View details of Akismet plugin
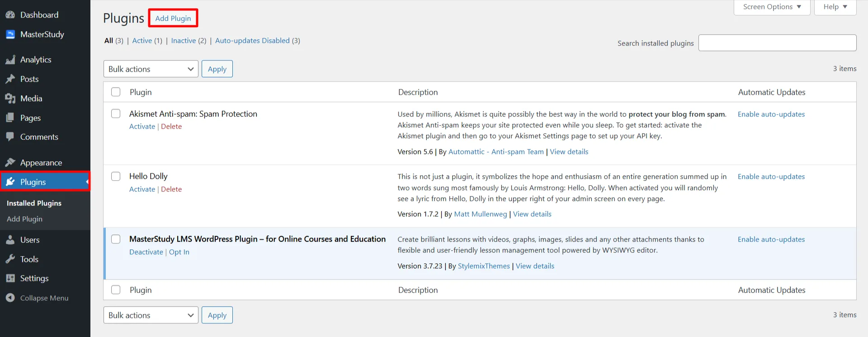868x337 pixels. tap(569, 152)
